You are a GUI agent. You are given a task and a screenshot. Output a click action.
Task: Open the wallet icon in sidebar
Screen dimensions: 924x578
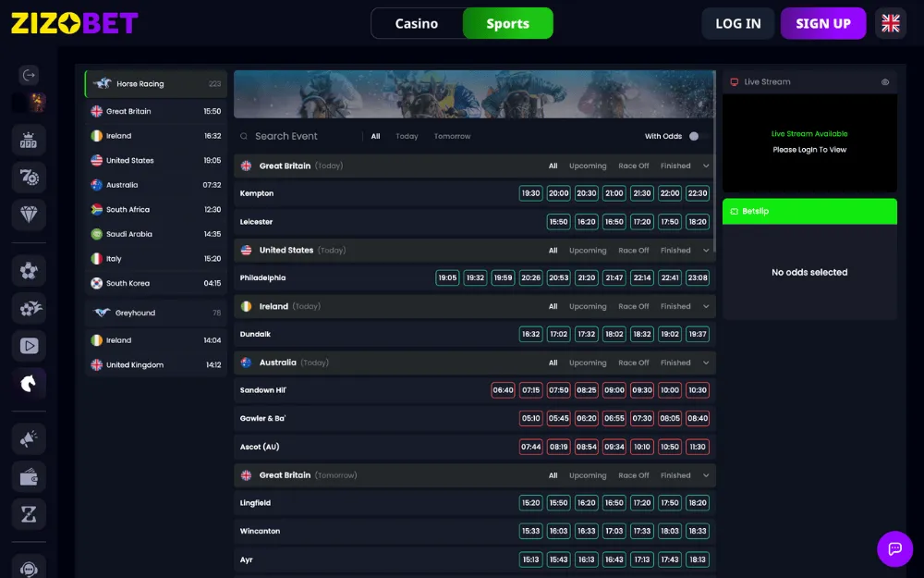click(x=29, y=476)
